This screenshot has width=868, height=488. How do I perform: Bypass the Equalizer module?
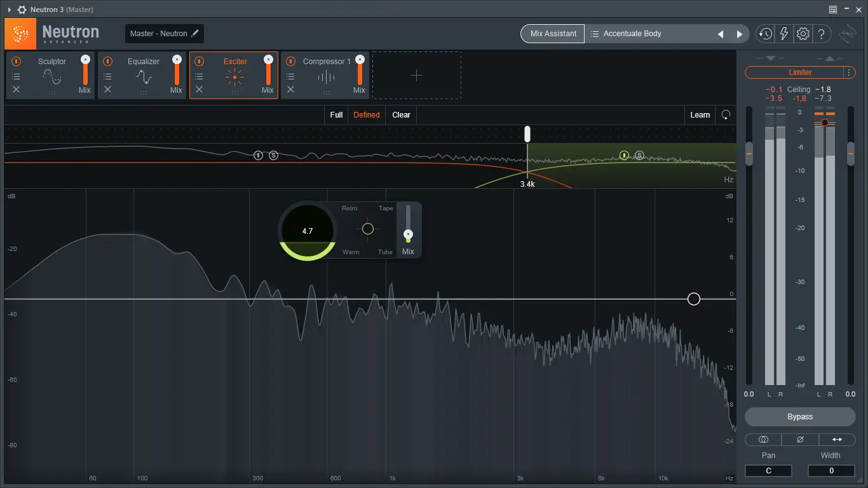point(107,62)
